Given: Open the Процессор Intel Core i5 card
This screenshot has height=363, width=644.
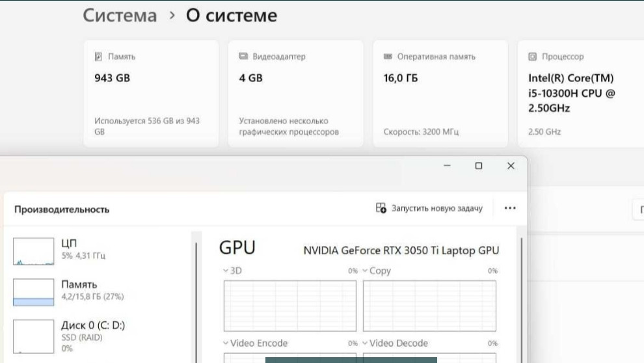Looking at the screenshot, I should 581,94.
